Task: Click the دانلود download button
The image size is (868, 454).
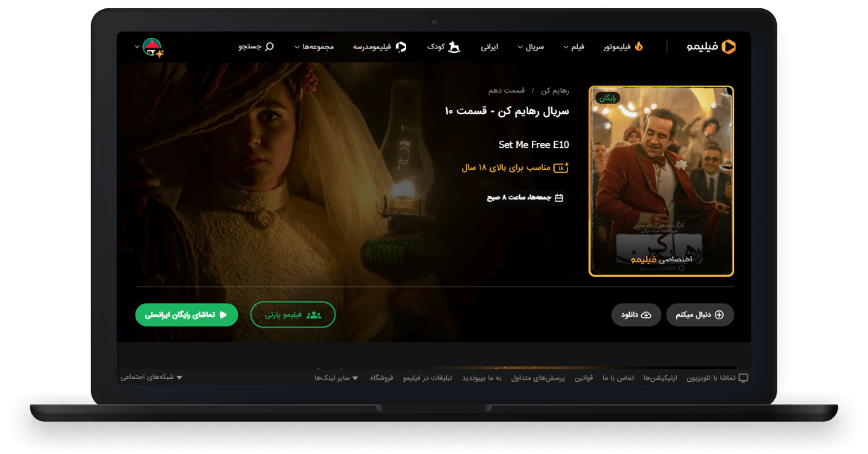Action: click(x=636, y=315)
